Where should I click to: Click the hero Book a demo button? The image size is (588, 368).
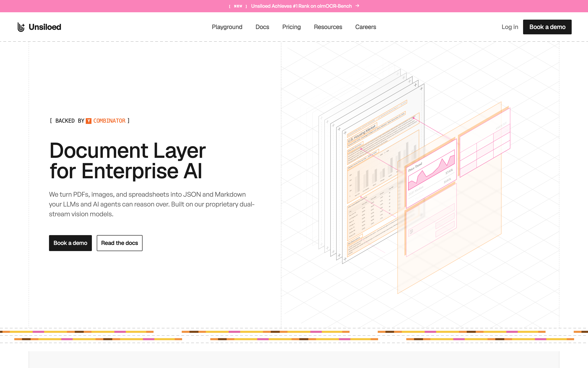pyautogui.click(x=70, y=243)
